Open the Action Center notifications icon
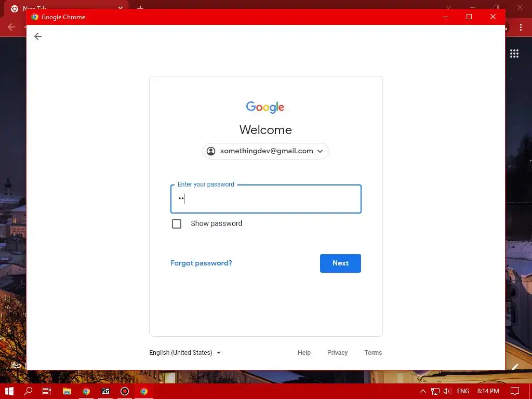This screenshot has height=399, width=532. tap(515, 391)
